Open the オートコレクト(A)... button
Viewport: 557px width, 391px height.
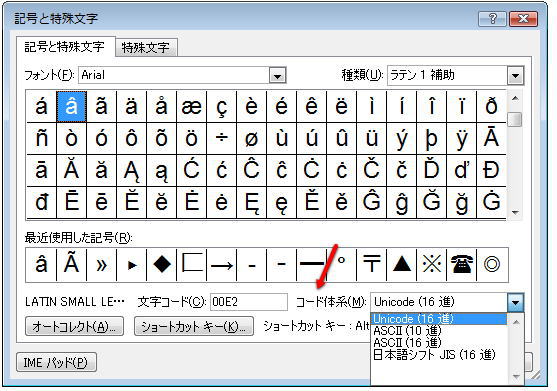pyautogui.click(x=74, y=326)
